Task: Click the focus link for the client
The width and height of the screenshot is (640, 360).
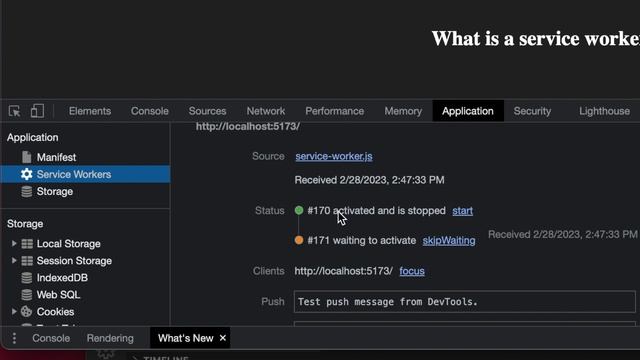Action: 412,271
